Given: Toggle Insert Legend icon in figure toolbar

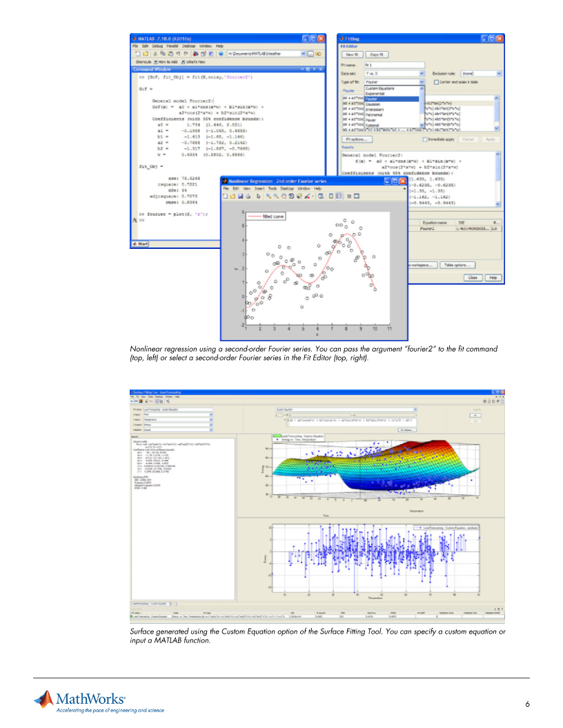Looking at the screenshot, I should click(x=339, y=196).
